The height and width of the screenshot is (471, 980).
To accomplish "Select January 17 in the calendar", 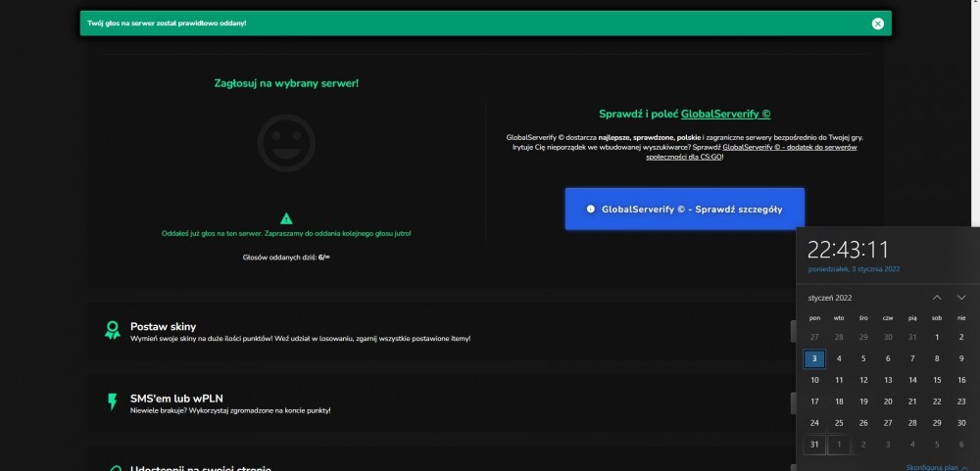I will pos(814,401).
